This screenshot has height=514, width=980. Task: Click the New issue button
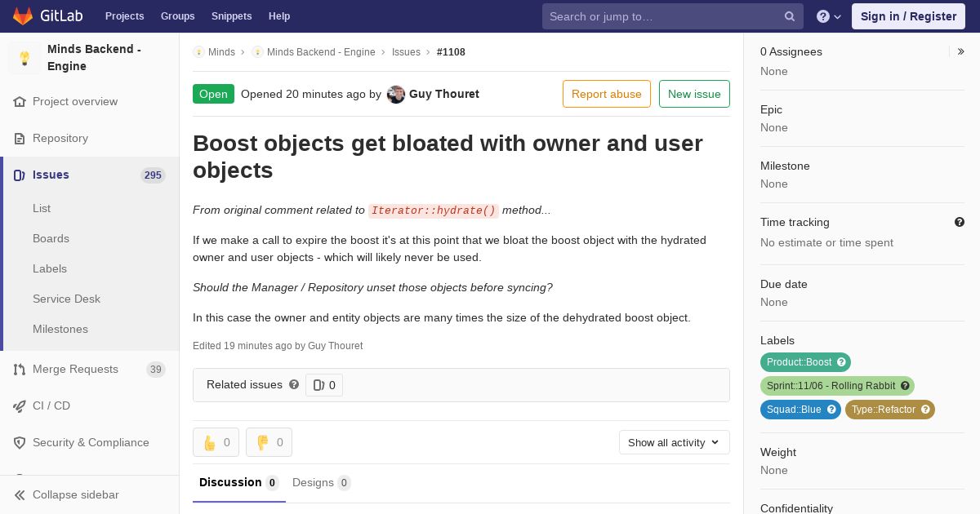(694, 94)
